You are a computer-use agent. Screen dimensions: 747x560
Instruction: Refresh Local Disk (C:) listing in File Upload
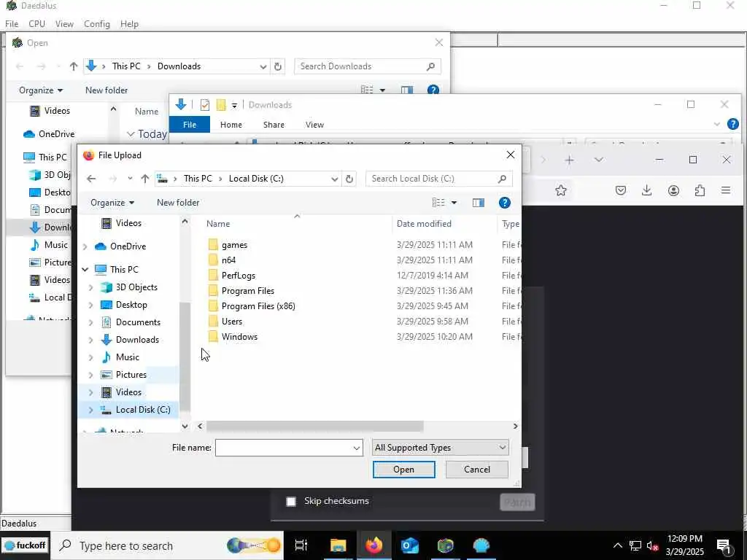pos(349,179)
